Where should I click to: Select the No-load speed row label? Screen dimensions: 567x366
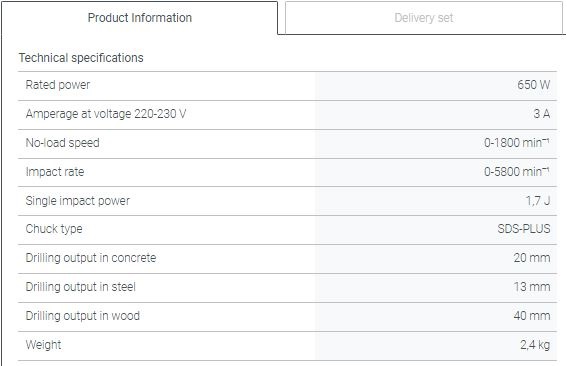pyautogui.click(x=63, y=143)
